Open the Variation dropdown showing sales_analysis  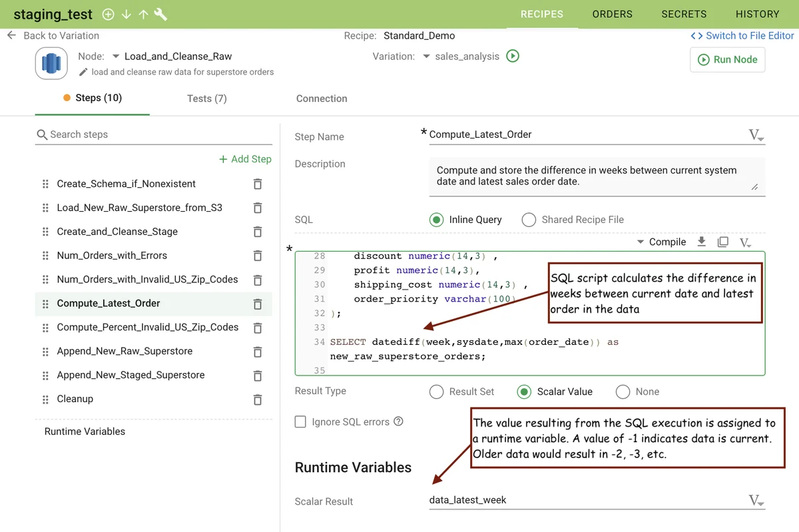pos(426,57)
